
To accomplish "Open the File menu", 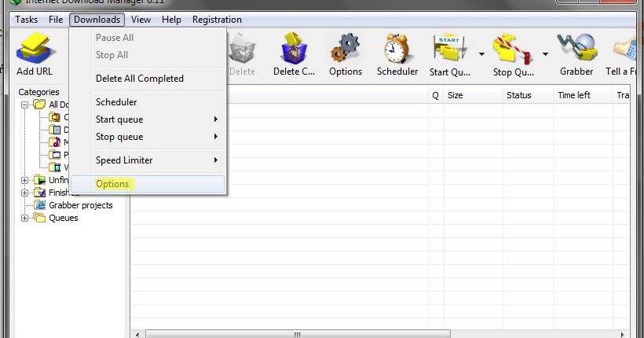I will (x=56, y=20).
